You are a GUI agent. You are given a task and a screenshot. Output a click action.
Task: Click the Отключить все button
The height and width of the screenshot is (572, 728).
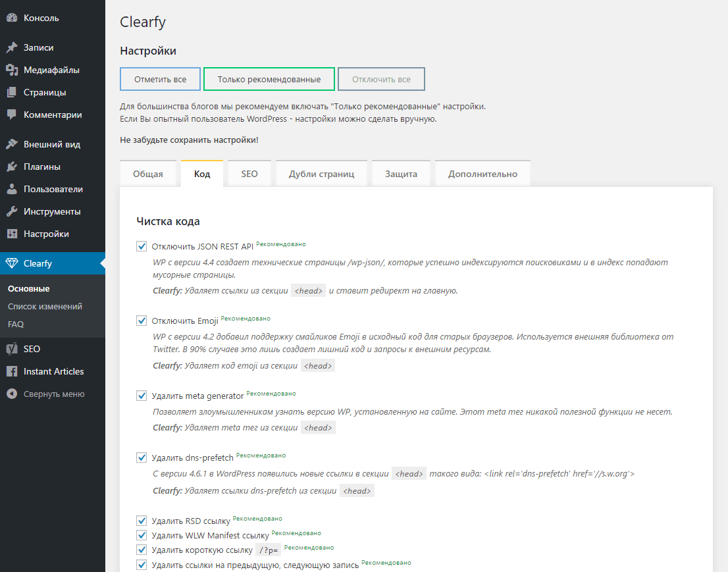coord(381,80)
